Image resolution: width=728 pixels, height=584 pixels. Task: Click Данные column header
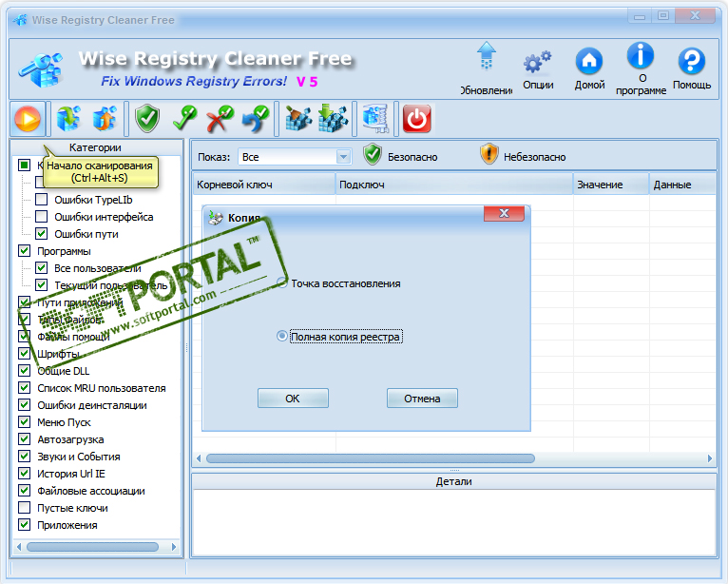point(682,185)
